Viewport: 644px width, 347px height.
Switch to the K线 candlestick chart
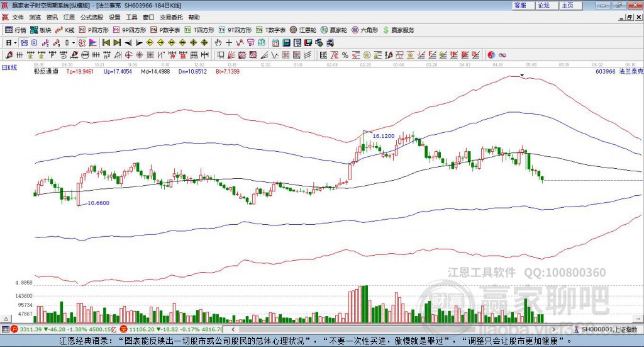pos(65,30)
